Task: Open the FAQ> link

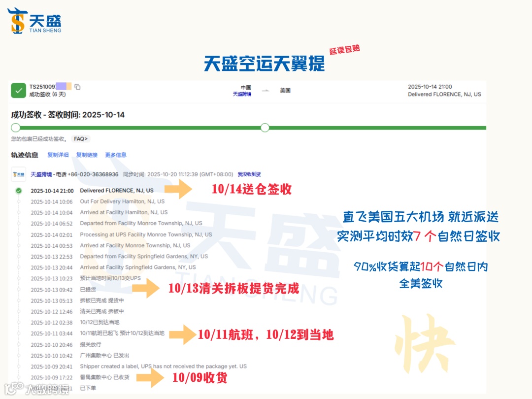Action: coord(81,139)
